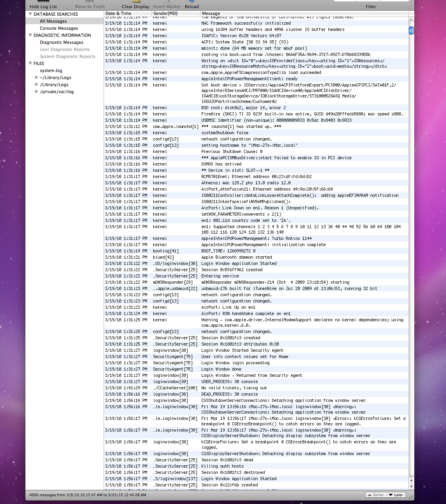Image resolution: width=446 pixels, height=504 pixels.
Task: Select the 'No valid tickets, timing out' row
Action: click(x=256, y=388)
